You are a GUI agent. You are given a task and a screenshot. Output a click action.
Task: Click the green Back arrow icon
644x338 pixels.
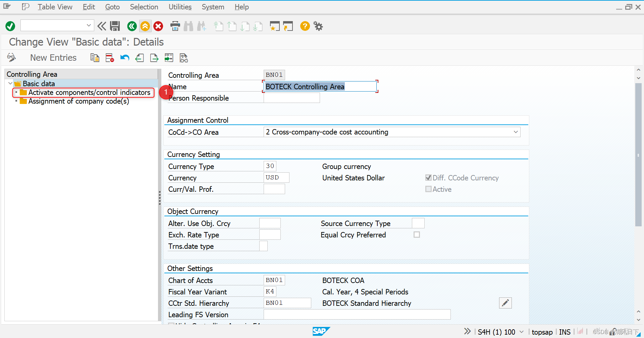coord(132,26)
